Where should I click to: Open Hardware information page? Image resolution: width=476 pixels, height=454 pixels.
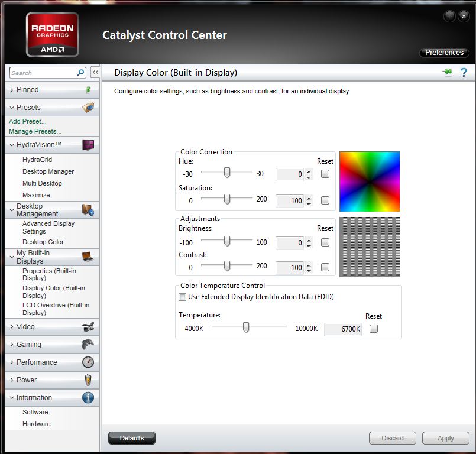[37, 424]
